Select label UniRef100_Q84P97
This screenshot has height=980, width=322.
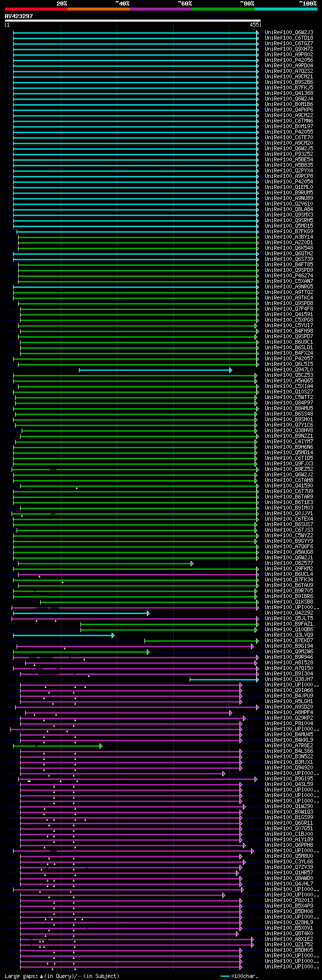pos(289,403)
